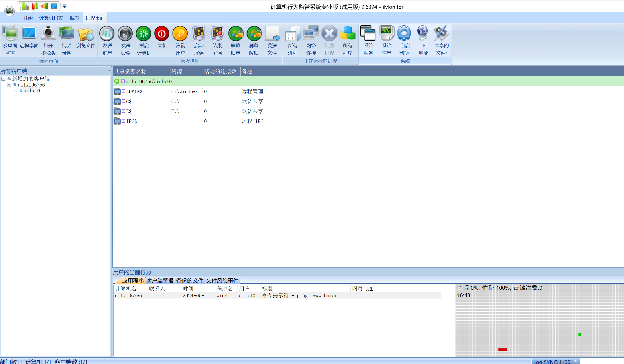View system information (系统信息)

(x=387, y=41)
